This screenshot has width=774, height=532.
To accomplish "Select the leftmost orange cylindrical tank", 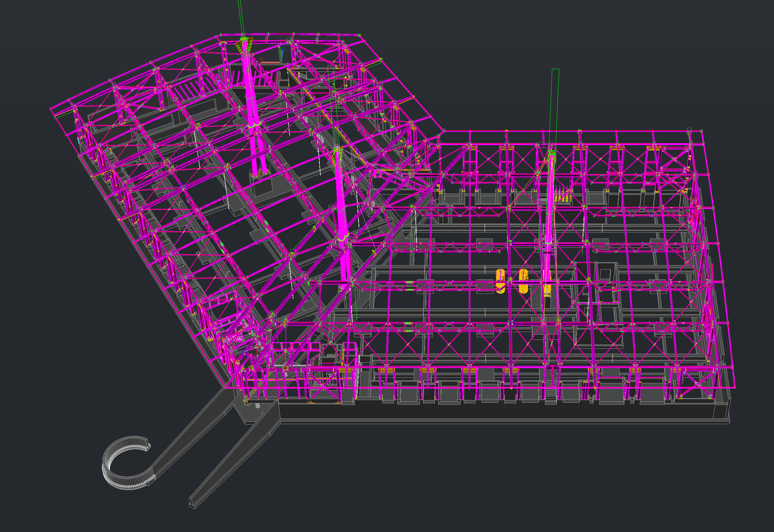I will click(500, 281).
